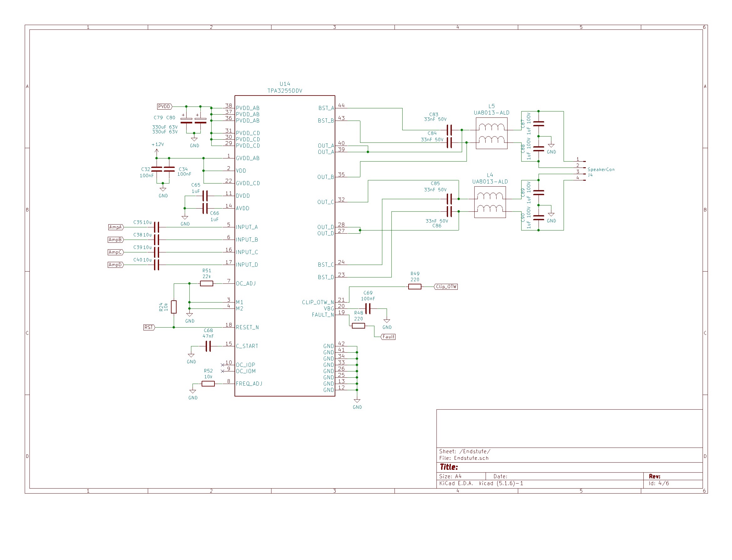This screenshot has width=732, height=560.
Task: Select the AmpA input label
Action: point(115,227)
